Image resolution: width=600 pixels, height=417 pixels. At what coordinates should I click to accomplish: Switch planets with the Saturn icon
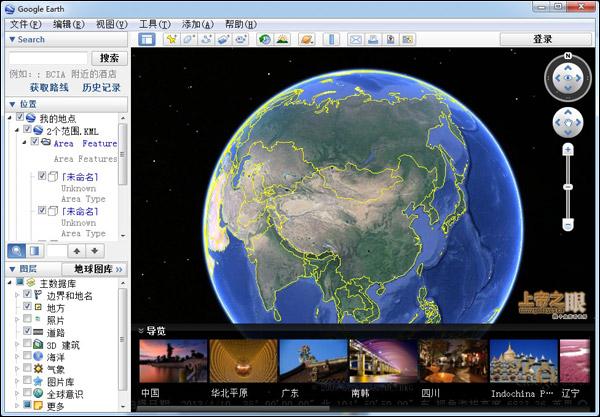pos(307,39)
